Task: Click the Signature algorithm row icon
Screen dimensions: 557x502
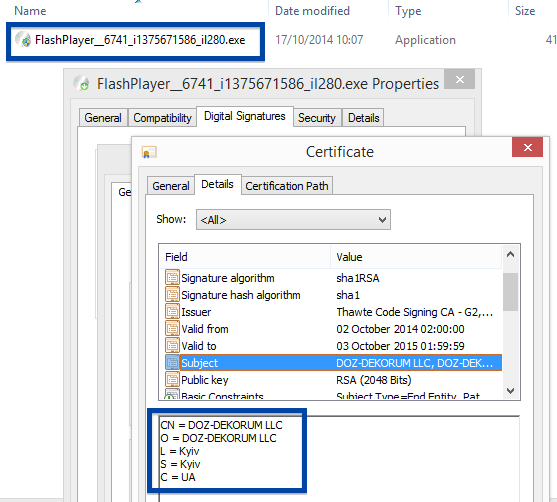Action: pos(172,277)
